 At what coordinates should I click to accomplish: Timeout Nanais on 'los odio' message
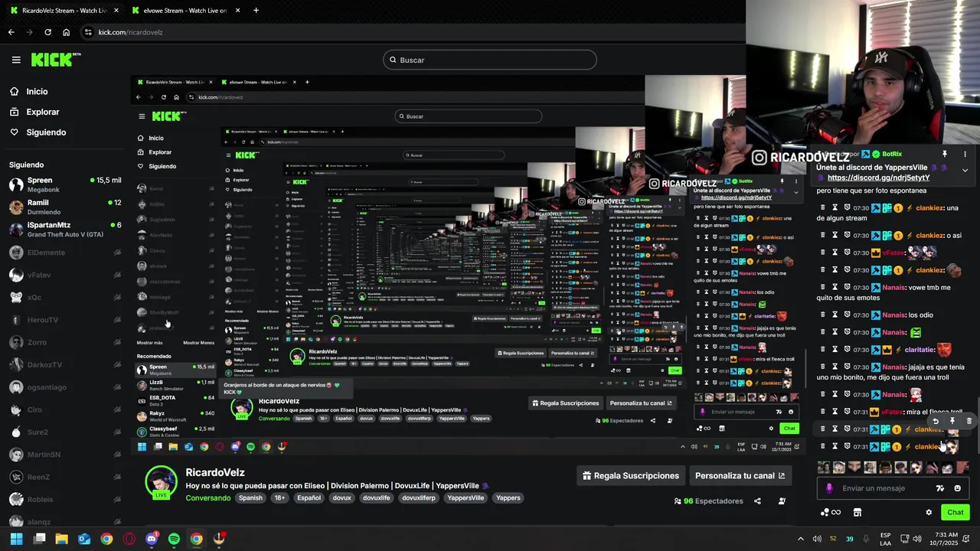pyautogui.click(x=835, y=315)
